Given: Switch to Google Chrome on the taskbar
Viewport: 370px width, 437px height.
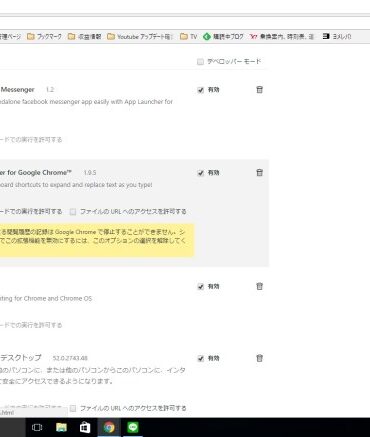Looking at the screenshot, I should click(109, 427).
